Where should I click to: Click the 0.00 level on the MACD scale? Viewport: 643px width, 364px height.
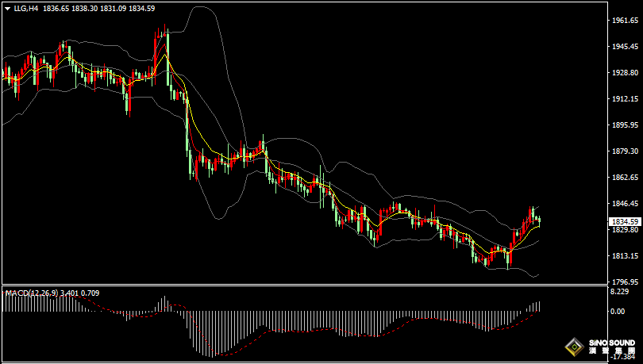point(618,312)
